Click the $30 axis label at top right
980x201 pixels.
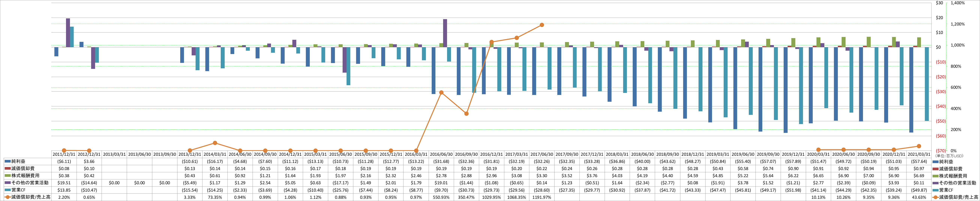940,3
